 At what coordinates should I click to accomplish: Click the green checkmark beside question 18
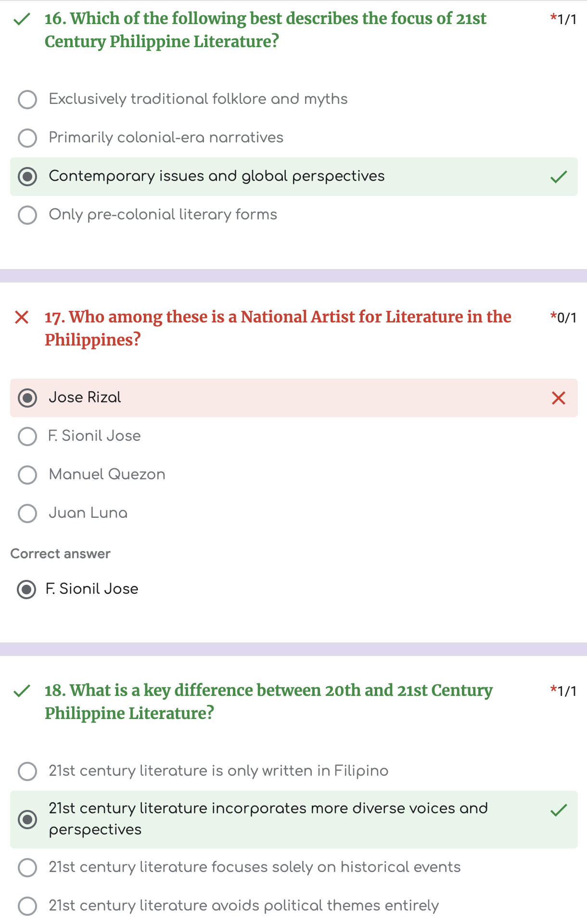coord(22,691)
